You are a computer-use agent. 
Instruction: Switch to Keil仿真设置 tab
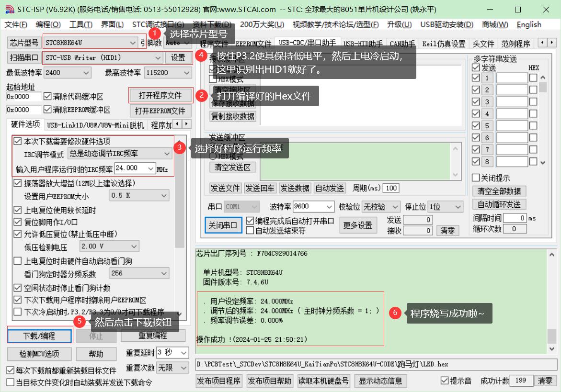[444, 44]
